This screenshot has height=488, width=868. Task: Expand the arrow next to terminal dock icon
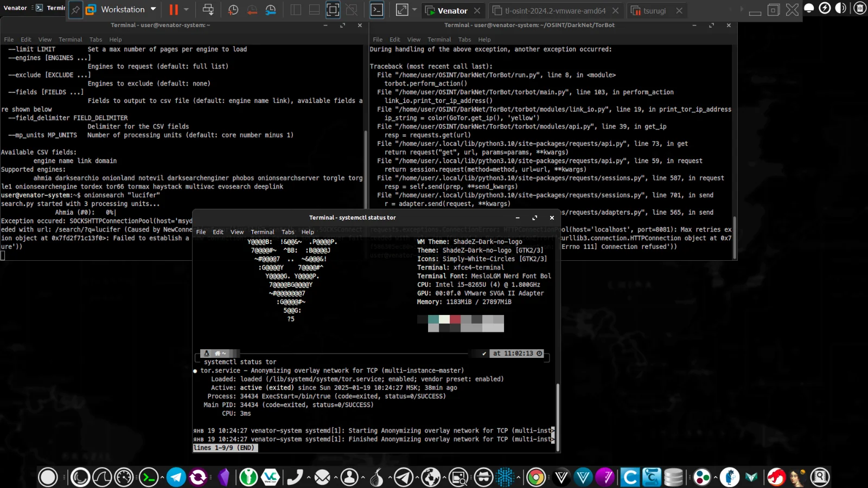[x=162, y=477]
